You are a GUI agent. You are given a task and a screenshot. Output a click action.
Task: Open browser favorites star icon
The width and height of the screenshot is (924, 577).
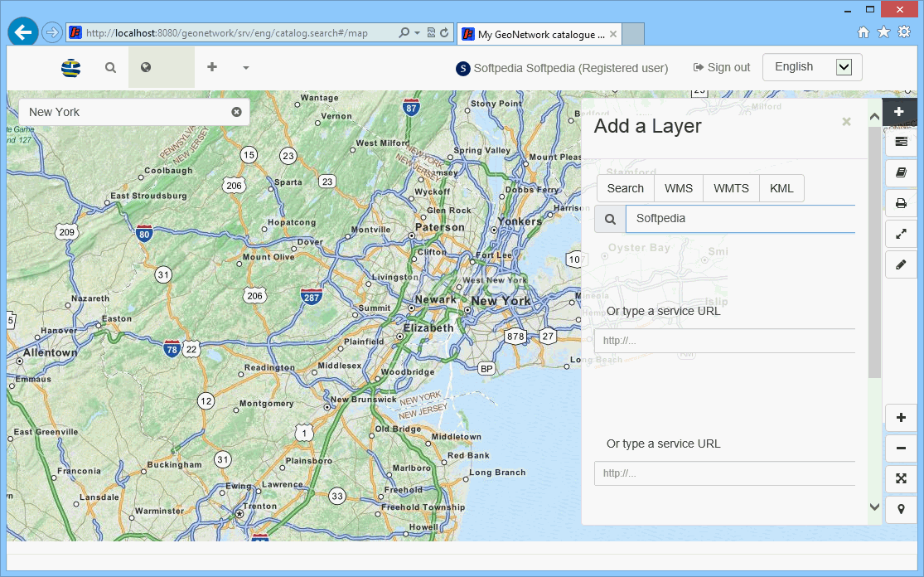tap(883, 32)
